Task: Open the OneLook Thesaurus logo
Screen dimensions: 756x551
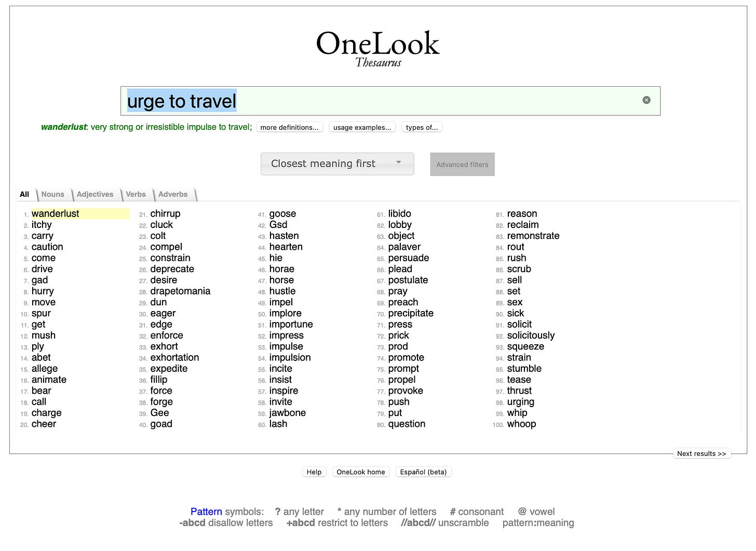Action: click(x=378, y=49)
